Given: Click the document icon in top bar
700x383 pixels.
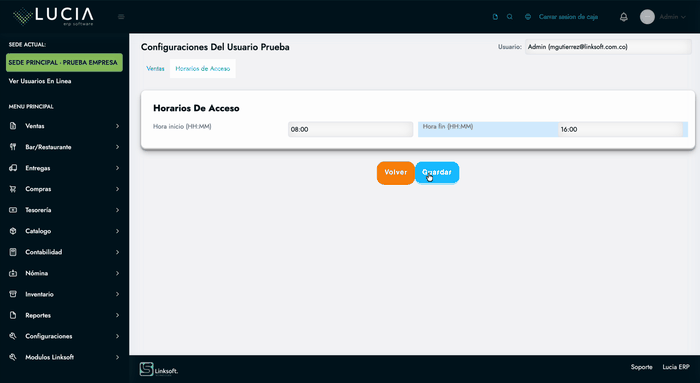Looking at the screenshot, I should click(x=495, y=17).
